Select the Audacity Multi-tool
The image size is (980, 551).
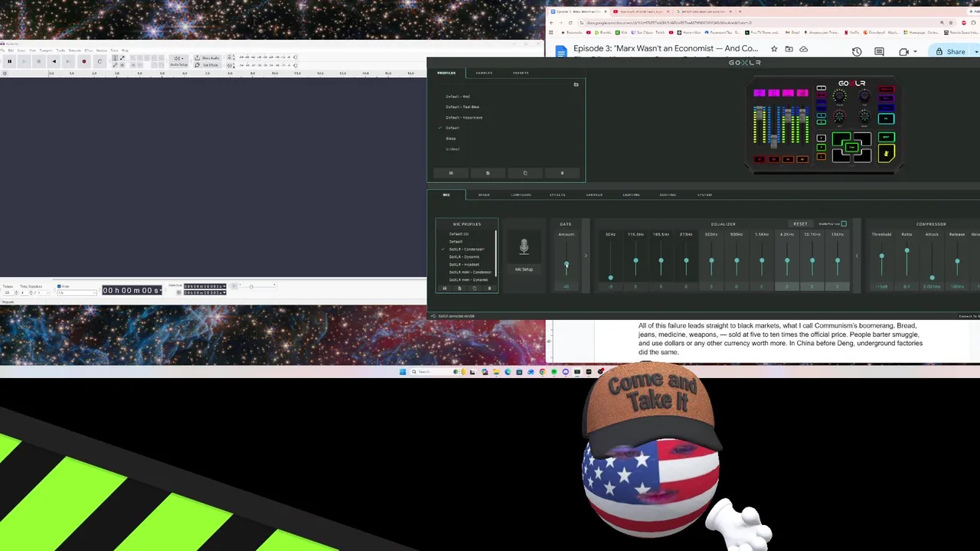point(122,64)
